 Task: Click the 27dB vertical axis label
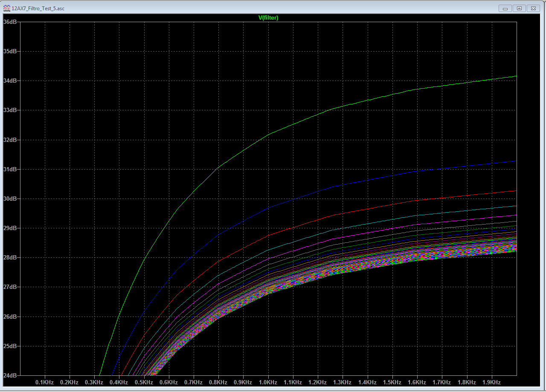pyautogui.click(x=10, y=287)
